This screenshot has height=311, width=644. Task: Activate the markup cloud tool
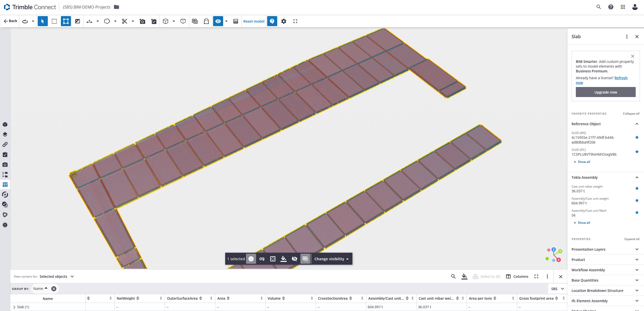coord(107,21)
